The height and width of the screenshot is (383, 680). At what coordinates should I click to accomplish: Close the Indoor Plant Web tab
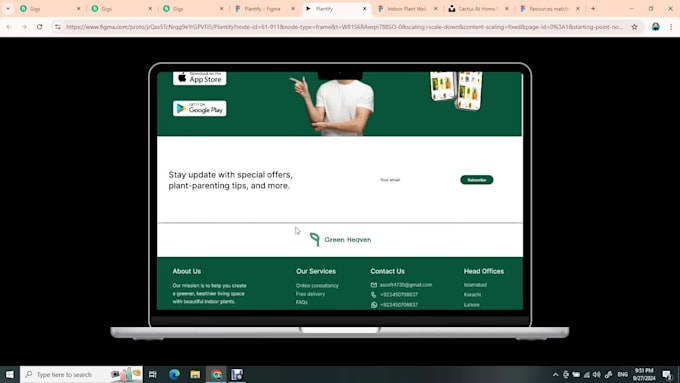pos(435,9)
